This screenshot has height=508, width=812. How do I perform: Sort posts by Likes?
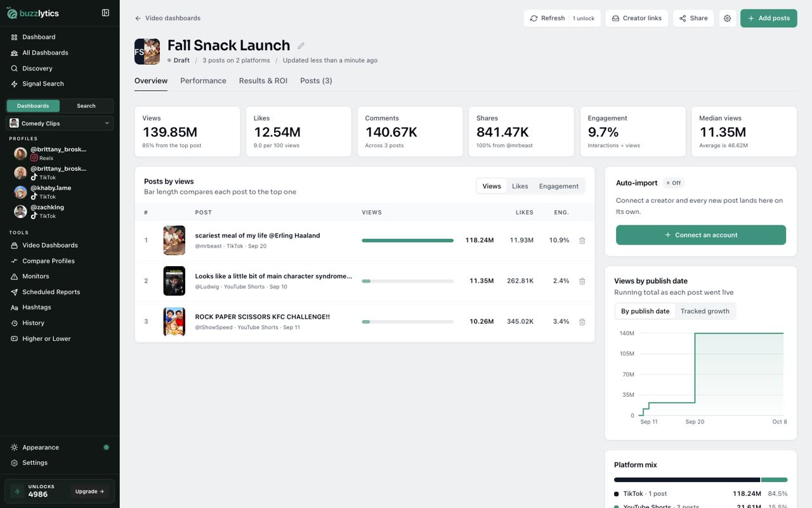pos(520,186)
